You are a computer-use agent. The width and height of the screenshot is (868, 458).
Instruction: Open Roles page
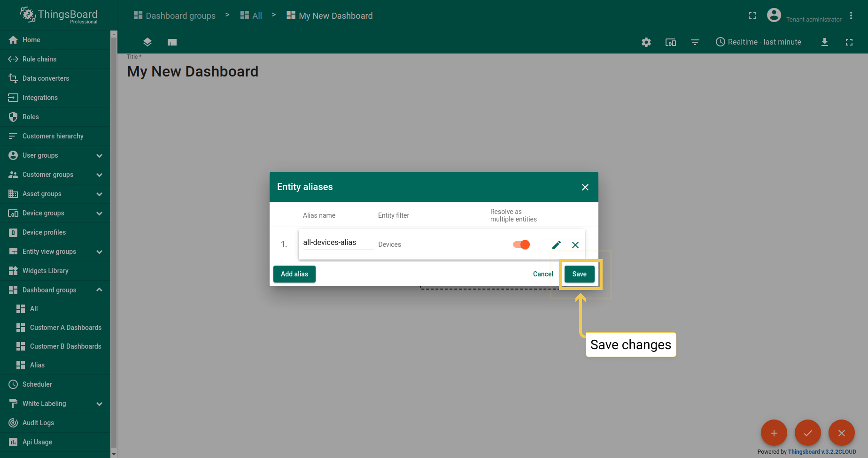(55, 117)
